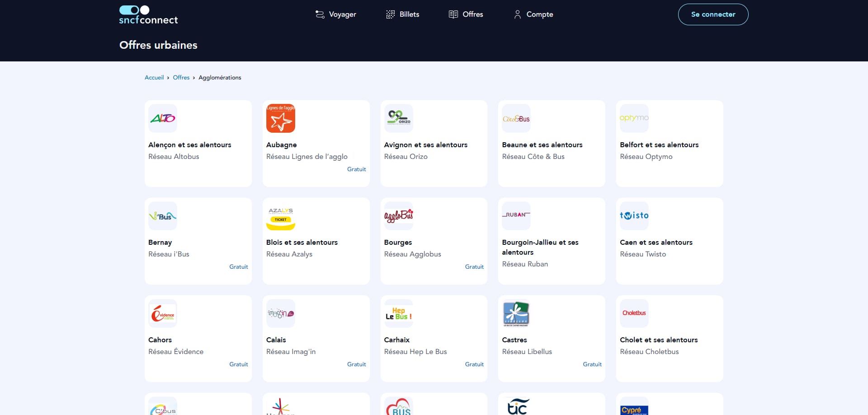This screenshot has height=415, width=868.
Task: Click Réseau Orizo text
Action: coord(406,157)
